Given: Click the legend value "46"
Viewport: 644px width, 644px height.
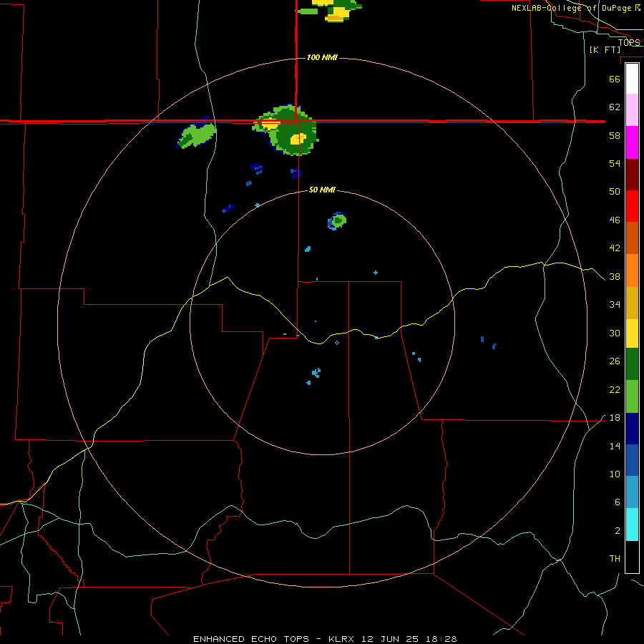Looking at the screenshot, I should (615, 220).
